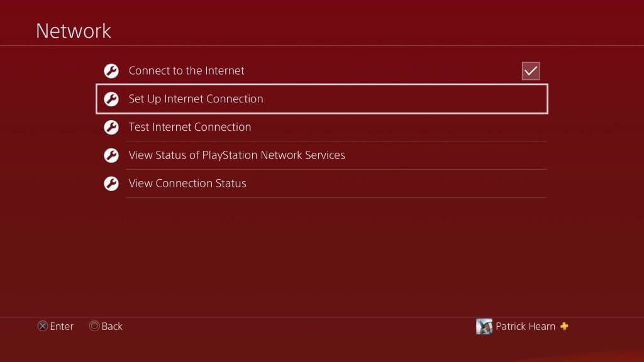Screen dimensions: 644x362
Task: Click wrench icon beside View Status of PlayStation Network Services
Action: tap(111, 156)
